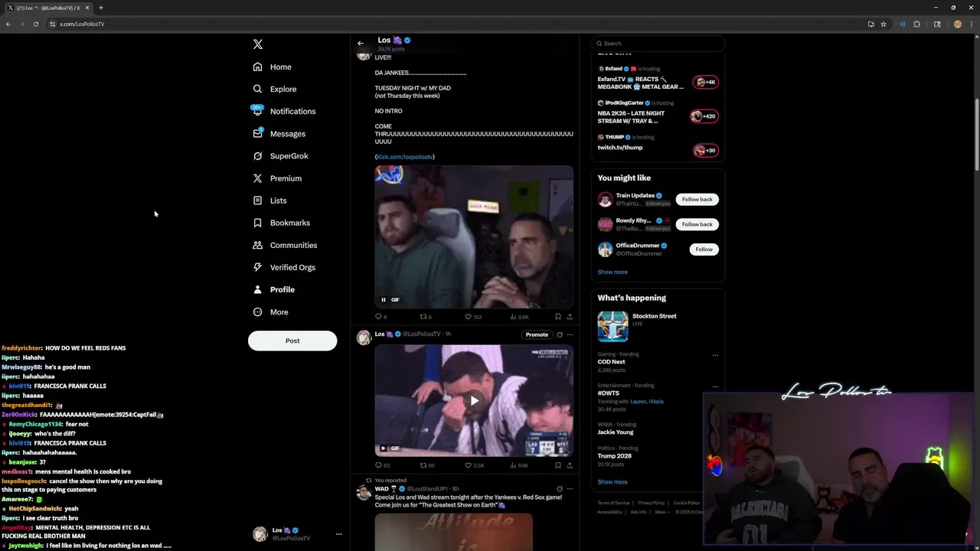The width and height of the screenshot is (980, 551).
Task: Follow OfficeDrummer
Action: pyautogui.click(x=704, y=249)
